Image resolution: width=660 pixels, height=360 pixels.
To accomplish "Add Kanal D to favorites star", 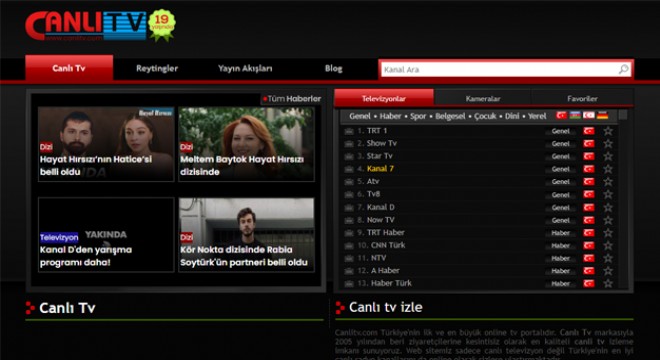I will 608,207.
